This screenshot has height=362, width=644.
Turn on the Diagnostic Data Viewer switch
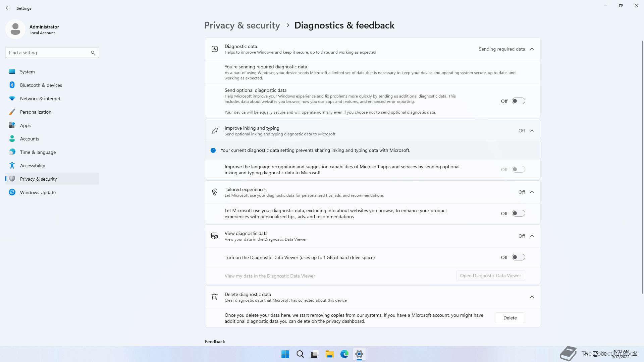pos(518,257)
